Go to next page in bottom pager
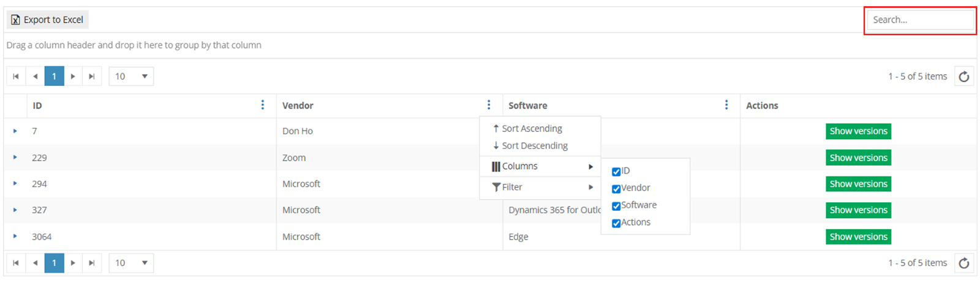The width and height of the screenshot is (980, 282). [73, 263]
